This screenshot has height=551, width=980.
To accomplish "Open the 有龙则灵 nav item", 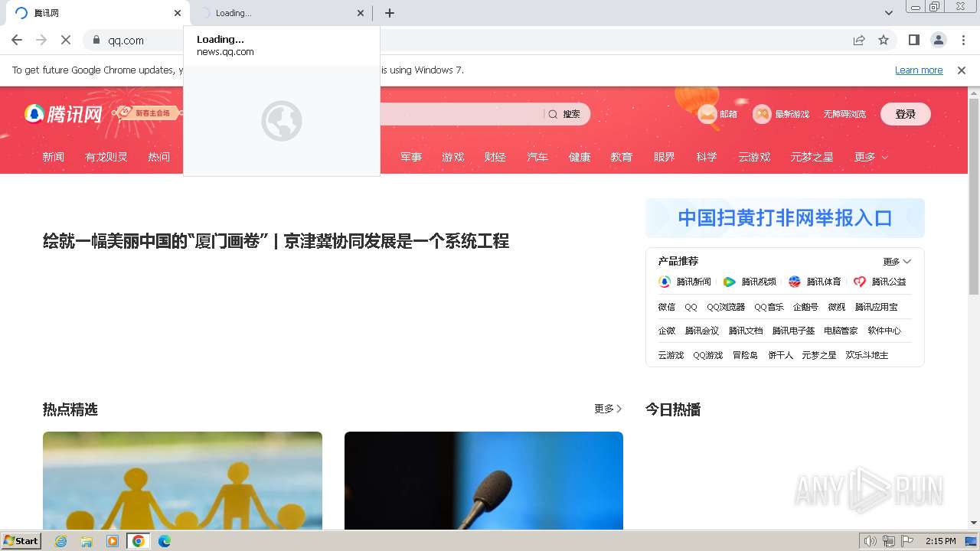I will pos(106,157).
